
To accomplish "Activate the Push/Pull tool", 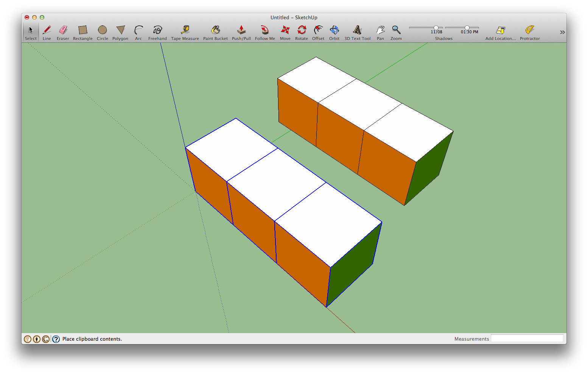I will [x=241, y=30].
